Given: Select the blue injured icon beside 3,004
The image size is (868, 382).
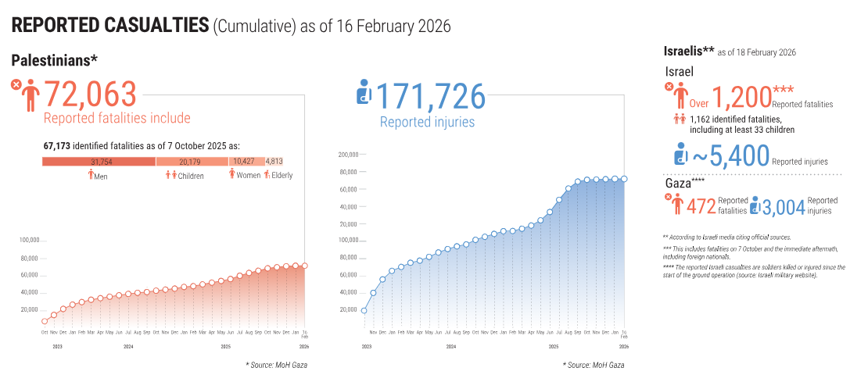Looking at the screenshot, I should [755, 205].
